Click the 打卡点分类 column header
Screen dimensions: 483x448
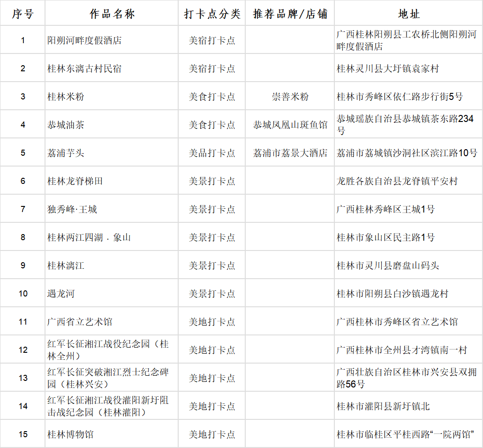click(212, 14)
